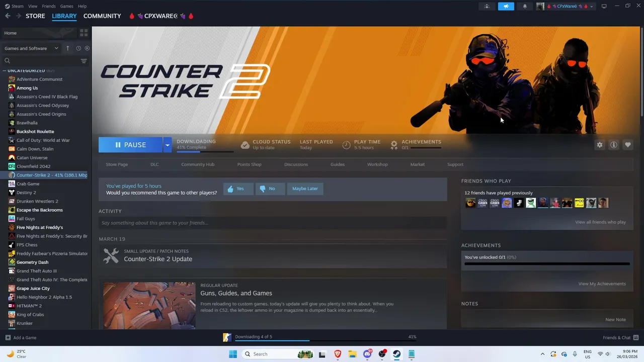Go forward using the right arrow
Image resolution: width=644 pixels, height=362 pixels.
pyautogui.click(x=19, y=16)
